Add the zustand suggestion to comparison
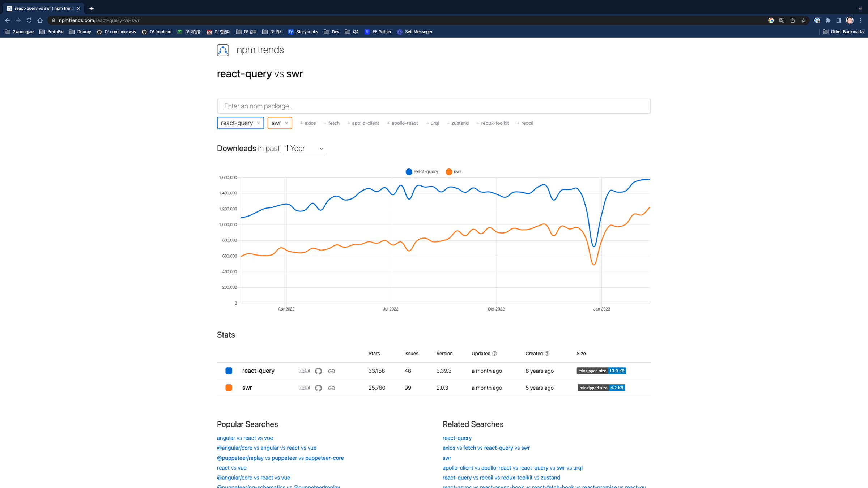The height and width of the screenshot is (488, 868). (458, 123)
